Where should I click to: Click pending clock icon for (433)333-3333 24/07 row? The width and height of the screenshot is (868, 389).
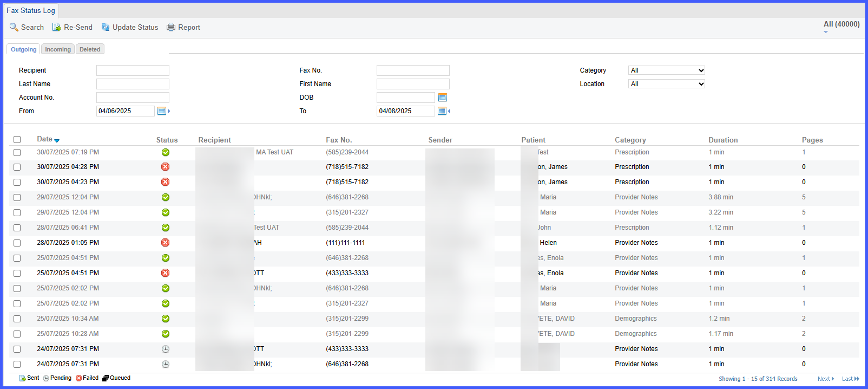pyautogui.click(x=166, y=349)
